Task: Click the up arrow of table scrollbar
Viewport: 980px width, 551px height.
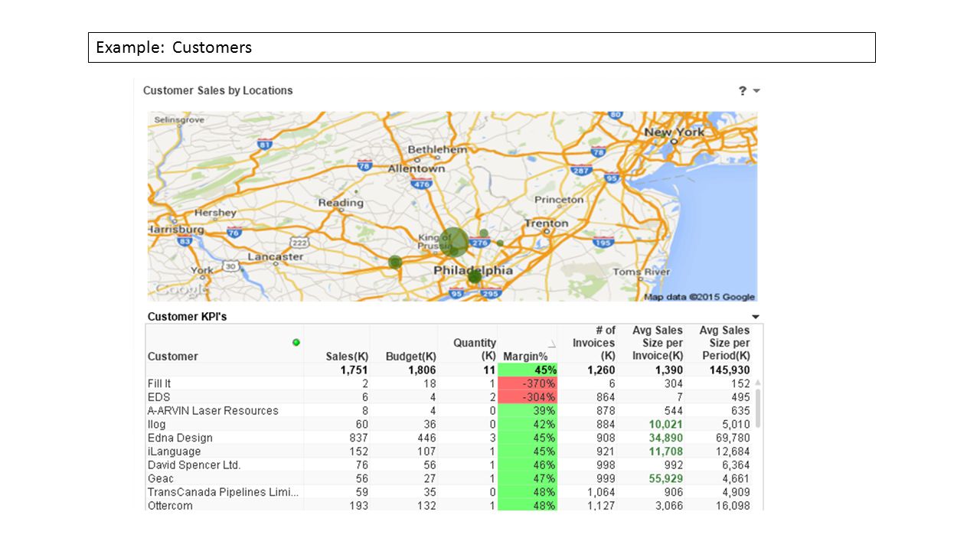Action: (x=759, y=383)
